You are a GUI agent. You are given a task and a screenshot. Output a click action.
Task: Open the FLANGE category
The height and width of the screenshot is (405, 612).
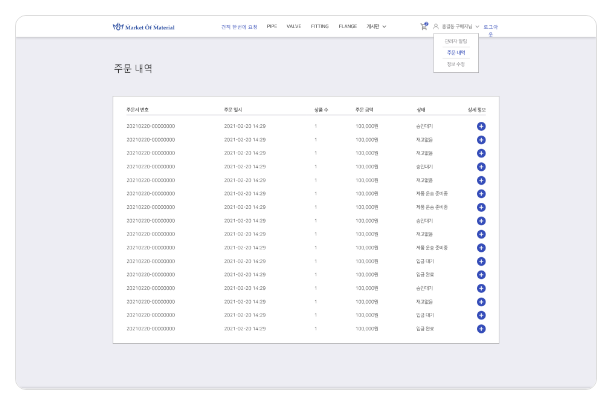(347, 26)
